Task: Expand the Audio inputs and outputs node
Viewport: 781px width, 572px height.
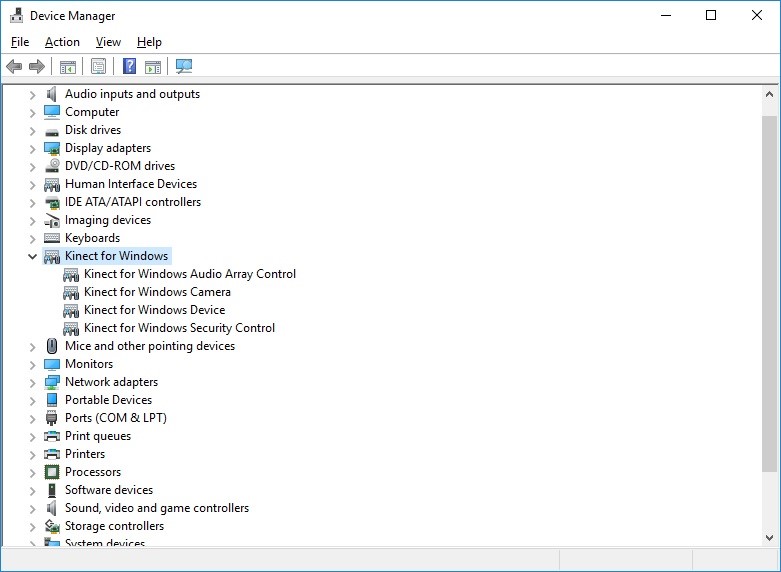Action: click(x=32, y=95)
